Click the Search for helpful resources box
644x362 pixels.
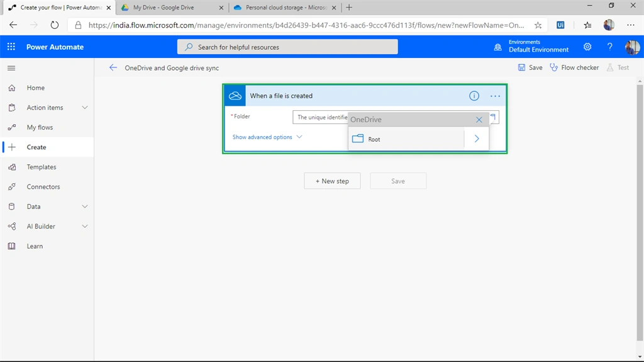coord(287,47)
